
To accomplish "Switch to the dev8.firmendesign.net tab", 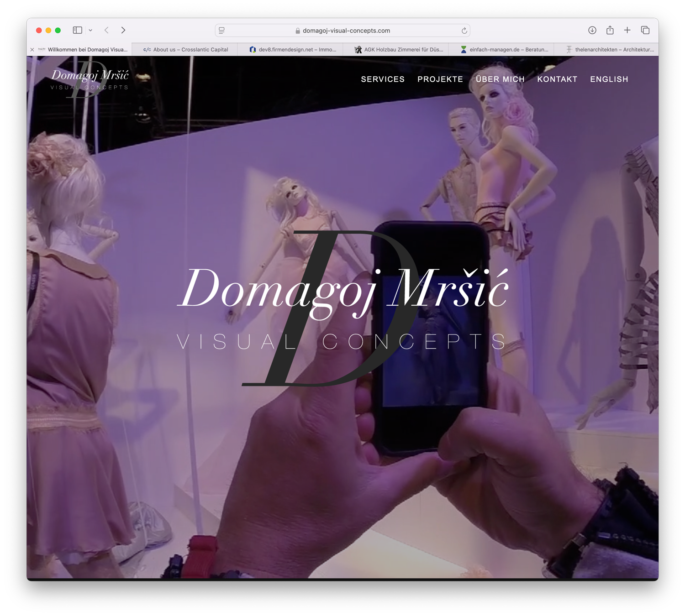I will click(x=293, y=50).
